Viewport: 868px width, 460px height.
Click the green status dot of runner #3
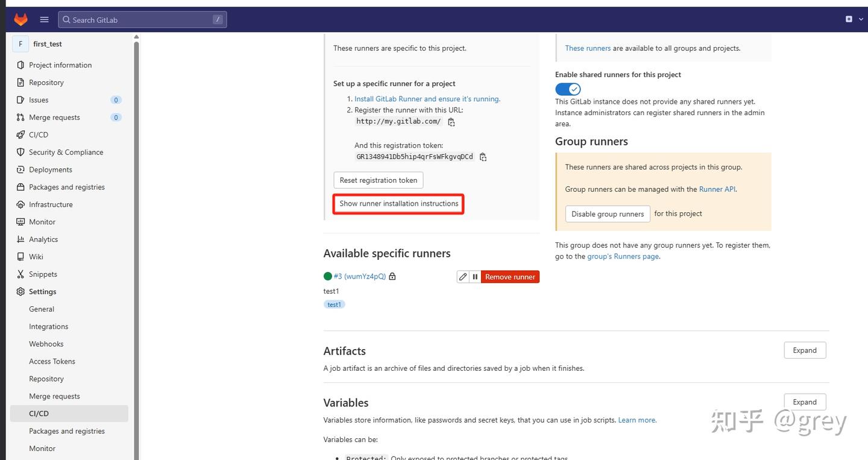[x=327, y=276]
